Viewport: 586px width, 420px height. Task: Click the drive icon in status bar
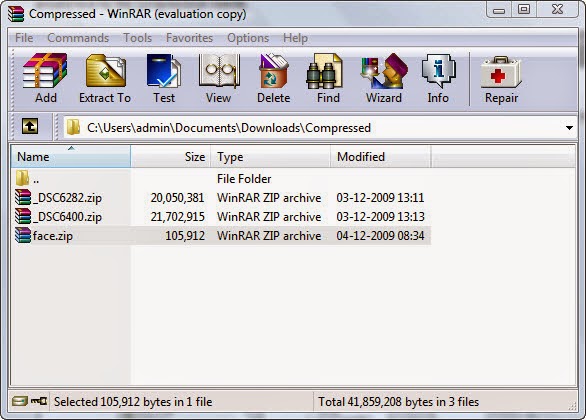click(x=19, y=401)
